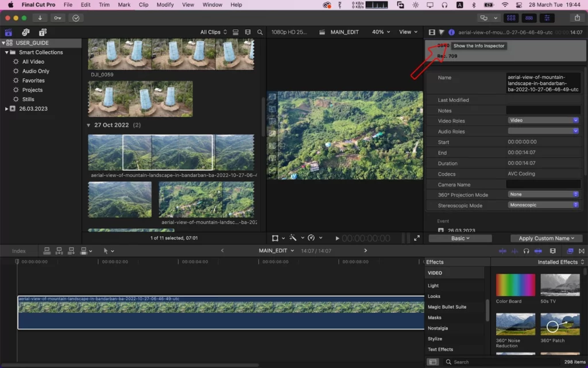
Task: Collapse the 27 Oct 2022 group
Action: [x=88, y=125]
